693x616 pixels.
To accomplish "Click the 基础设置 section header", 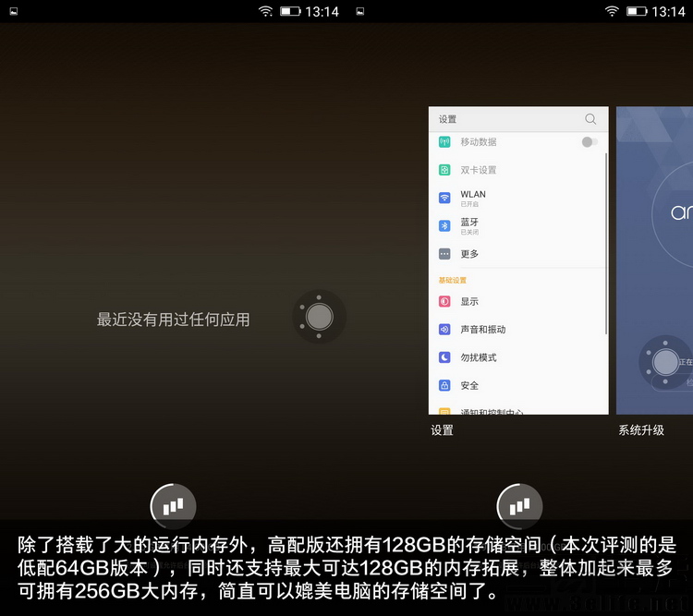I will click(452, 280).
